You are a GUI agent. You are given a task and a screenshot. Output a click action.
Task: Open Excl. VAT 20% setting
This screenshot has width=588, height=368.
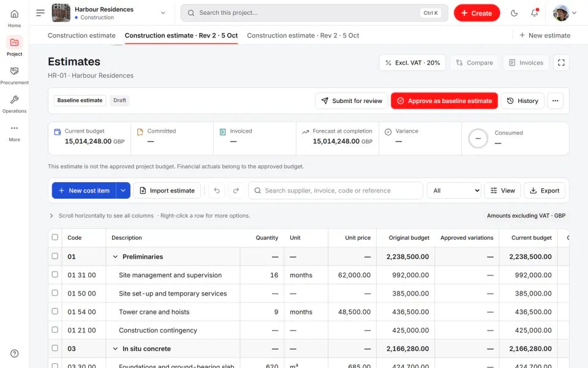tap(412, 63)
